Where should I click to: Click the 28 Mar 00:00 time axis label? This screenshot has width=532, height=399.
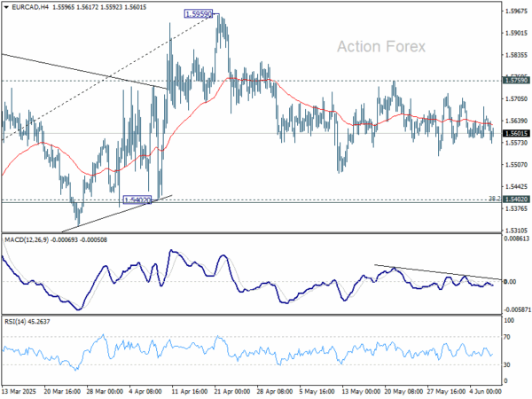click(x=105, y=392)
